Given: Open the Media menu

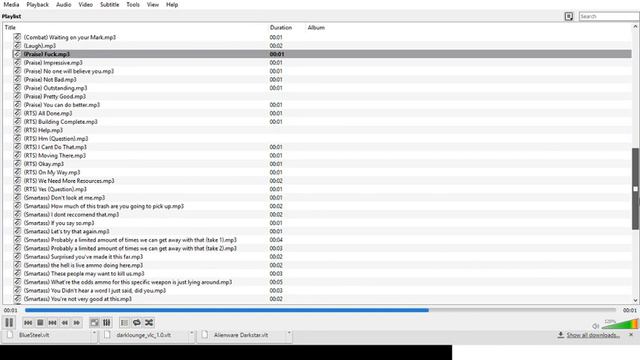Looking at the screenshot, I should [11, 4].
